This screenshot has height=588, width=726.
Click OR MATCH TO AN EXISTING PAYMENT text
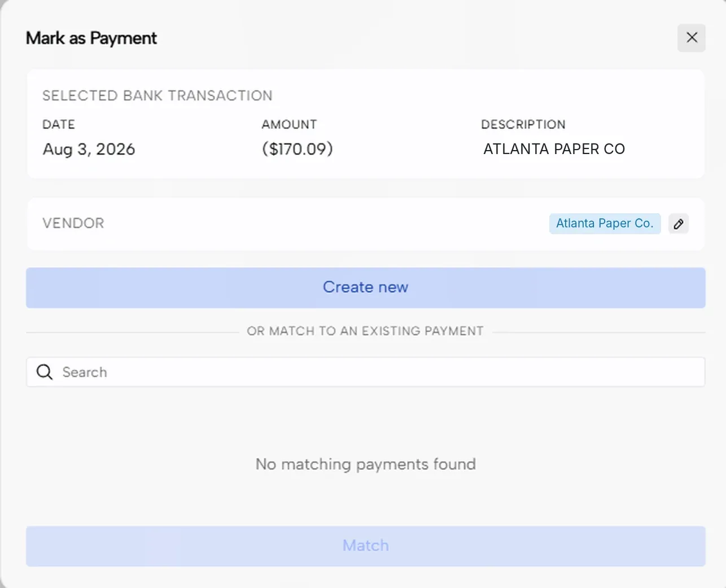click(365, 331)
